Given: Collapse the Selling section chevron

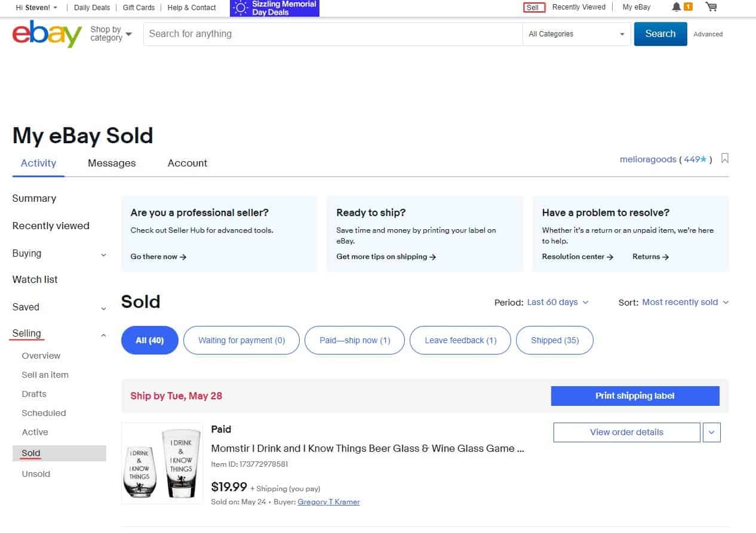Looking at the screenshot, I should [103, 335].
